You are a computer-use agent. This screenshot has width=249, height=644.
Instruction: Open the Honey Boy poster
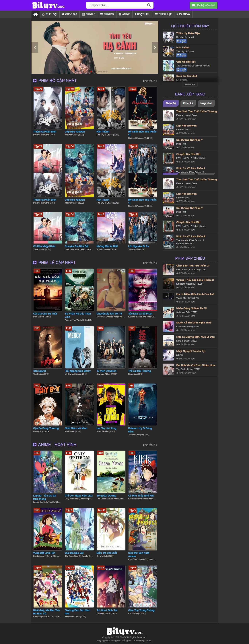coord(48,405)
